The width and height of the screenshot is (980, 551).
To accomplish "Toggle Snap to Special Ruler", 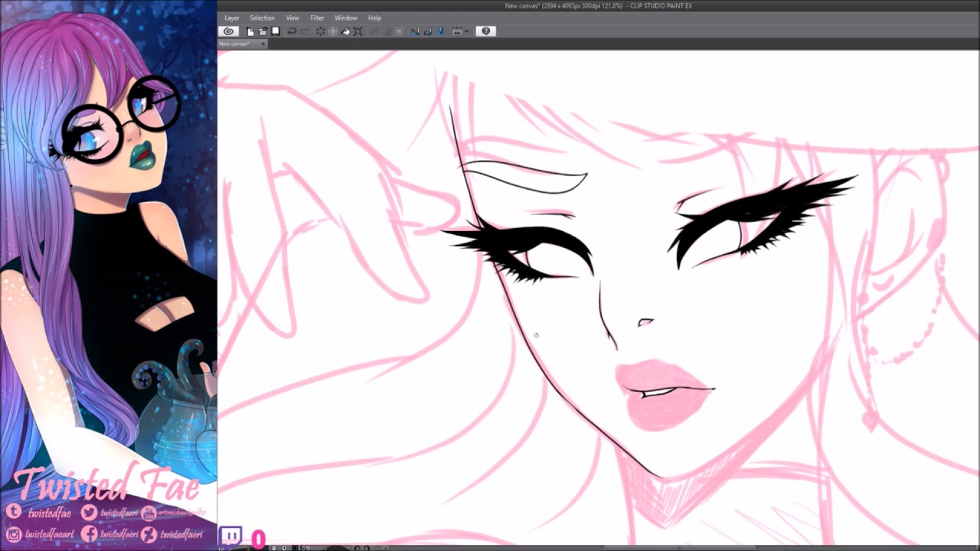I will [428, 31].
